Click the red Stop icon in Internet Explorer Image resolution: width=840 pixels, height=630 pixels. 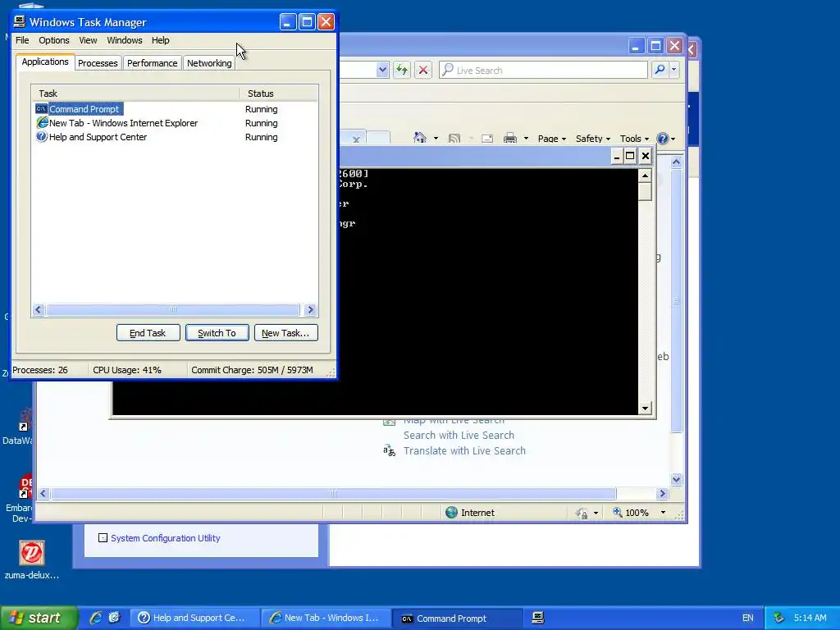[x=423, y=70]
